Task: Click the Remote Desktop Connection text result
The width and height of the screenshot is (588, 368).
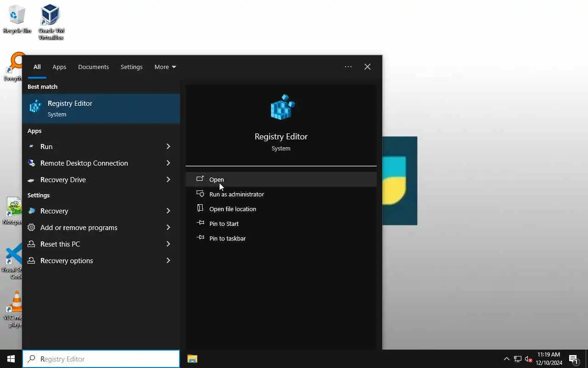Action: click(84, 163)
